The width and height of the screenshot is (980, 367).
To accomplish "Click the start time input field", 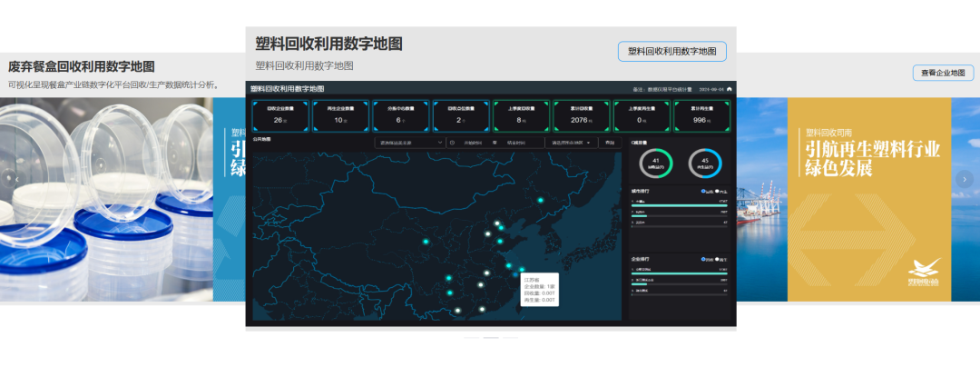I will (x=474, y=143).
